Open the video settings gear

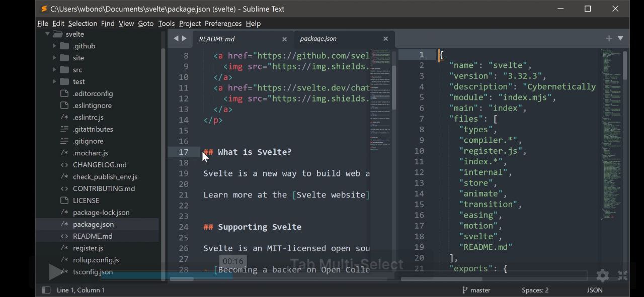(x=602, y=275)
